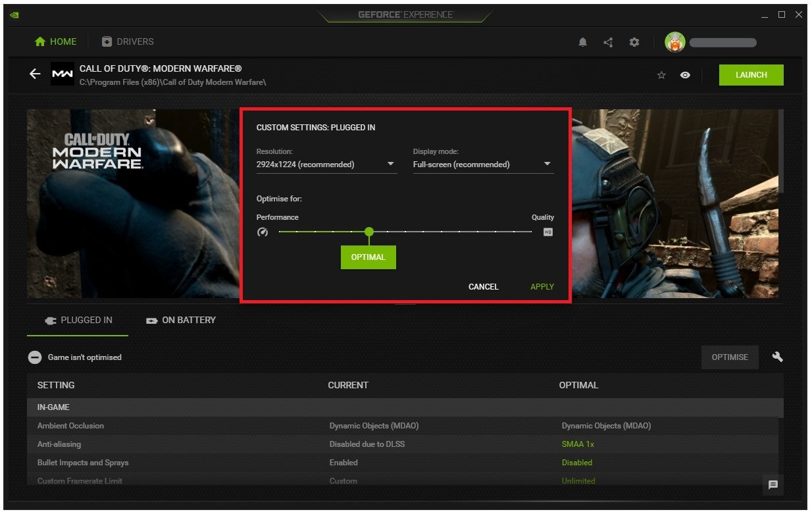Toggle the eye visibility icon
Screen dimensions: 812x514
(x=685, y=75)
